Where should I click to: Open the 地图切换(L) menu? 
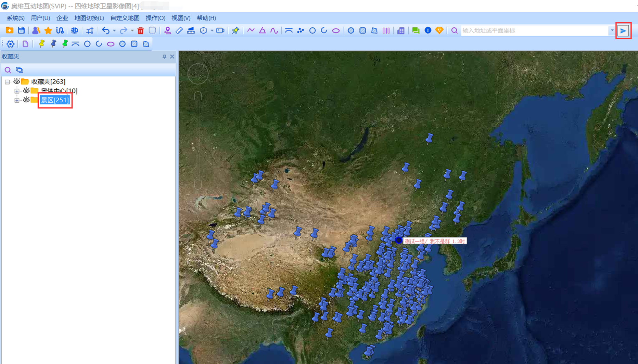(x=89, y=18)
